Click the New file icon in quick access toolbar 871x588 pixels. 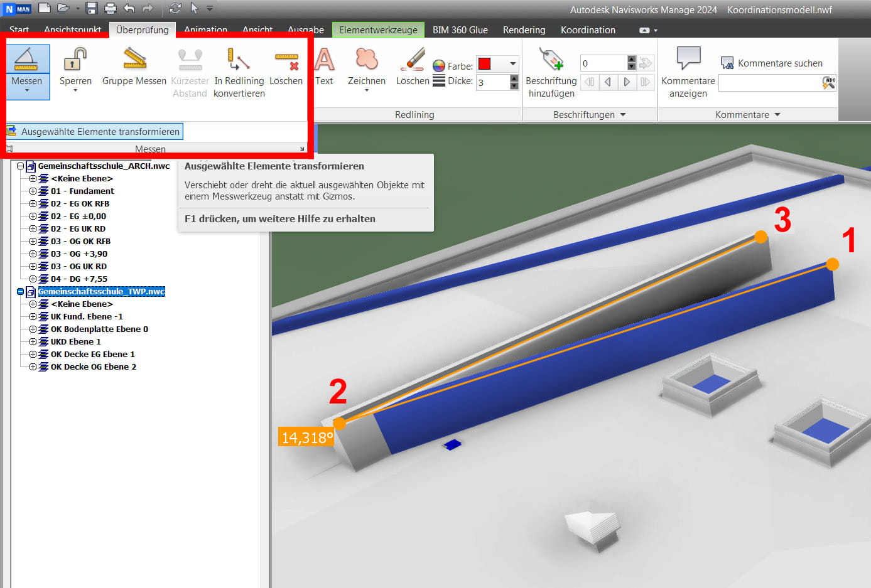tap(44, 8)
